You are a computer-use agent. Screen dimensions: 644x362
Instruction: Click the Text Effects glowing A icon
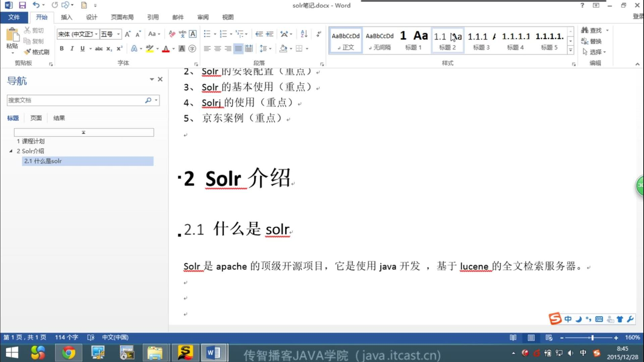pyautogui.click(x=134, y=49)
